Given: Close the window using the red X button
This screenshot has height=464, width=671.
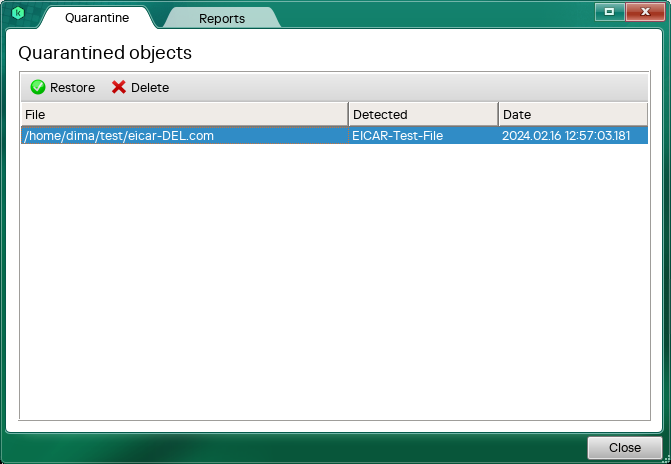Looking at the screenshot, I should (645, 12).
